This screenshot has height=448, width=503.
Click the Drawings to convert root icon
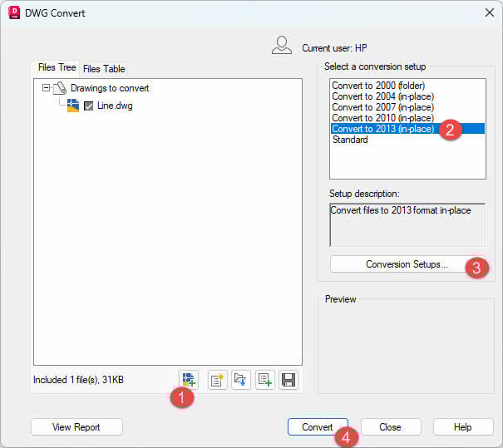coord(60,88)
